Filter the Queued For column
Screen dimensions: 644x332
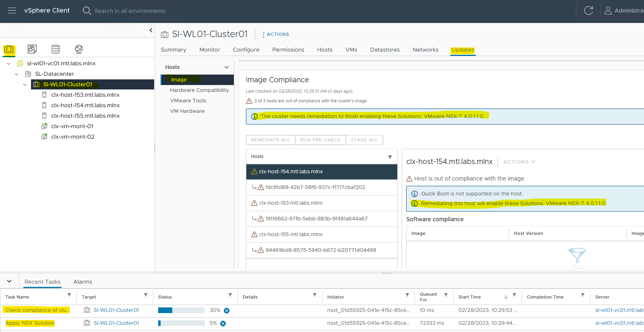(x=446, y=295)
